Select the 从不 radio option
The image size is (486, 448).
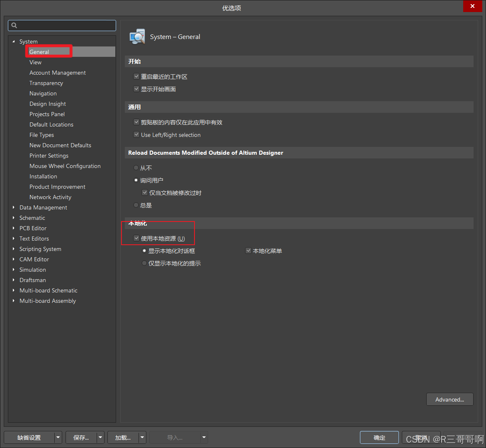(x=136, y=168)
